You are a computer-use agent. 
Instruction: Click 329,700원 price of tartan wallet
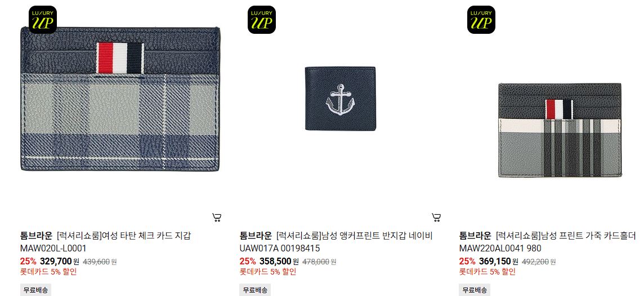pyautogui.click(x=60, y=261)
